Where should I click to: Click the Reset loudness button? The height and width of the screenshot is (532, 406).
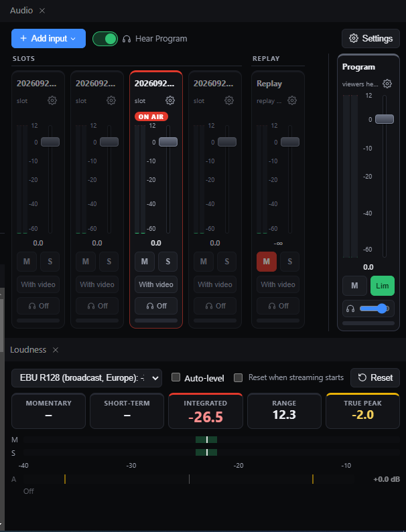click(x=375, y=377)
